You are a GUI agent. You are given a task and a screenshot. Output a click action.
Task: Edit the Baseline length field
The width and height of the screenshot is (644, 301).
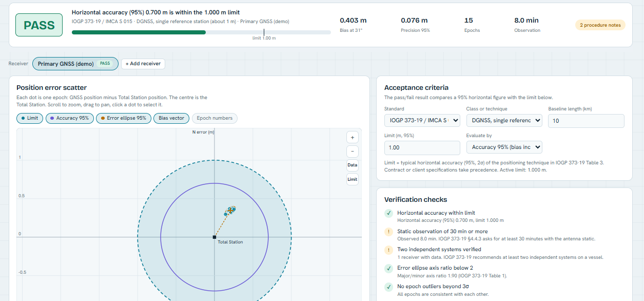[x=586, y=121]
